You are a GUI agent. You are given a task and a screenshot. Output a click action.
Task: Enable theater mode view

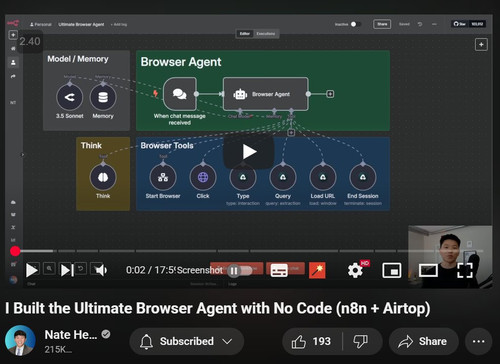coord(428,270)
